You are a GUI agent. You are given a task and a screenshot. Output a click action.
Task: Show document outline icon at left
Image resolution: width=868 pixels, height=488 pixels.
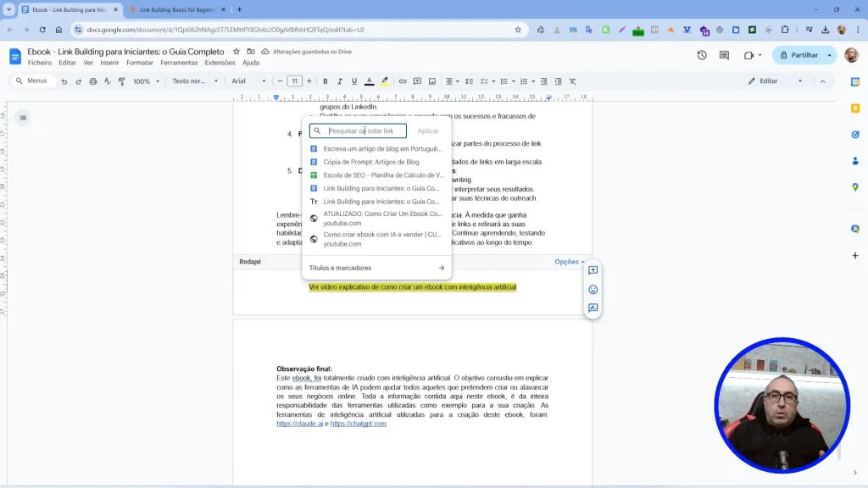(23, 118)
